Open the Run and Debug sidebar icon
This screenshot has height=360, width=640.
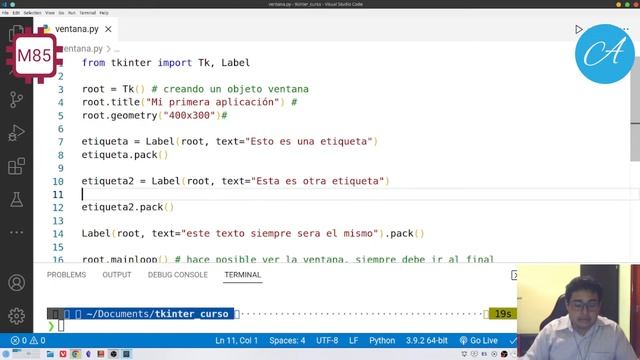[16, 133]
